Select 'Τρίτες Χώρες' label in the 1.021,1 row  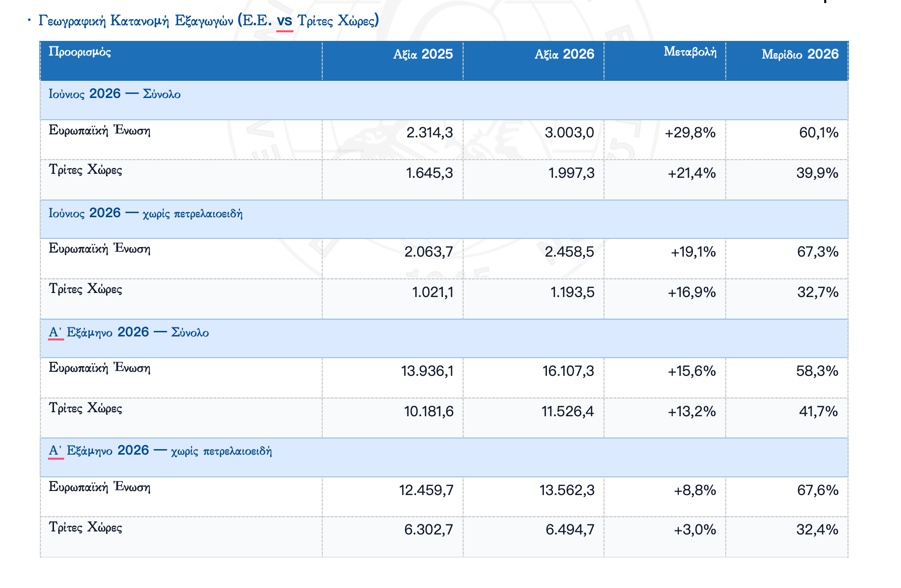85,289
